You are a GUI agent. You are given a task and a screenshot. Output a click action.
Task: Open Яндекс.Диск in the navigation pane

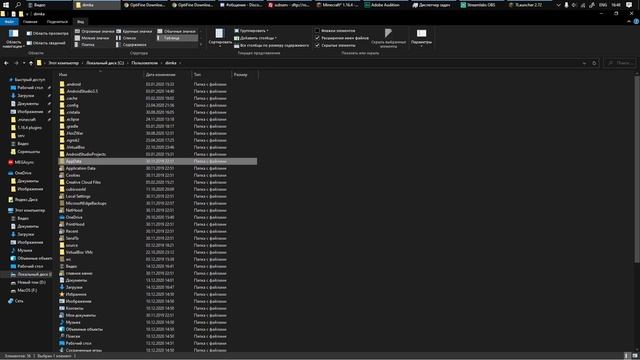(23, 200)
